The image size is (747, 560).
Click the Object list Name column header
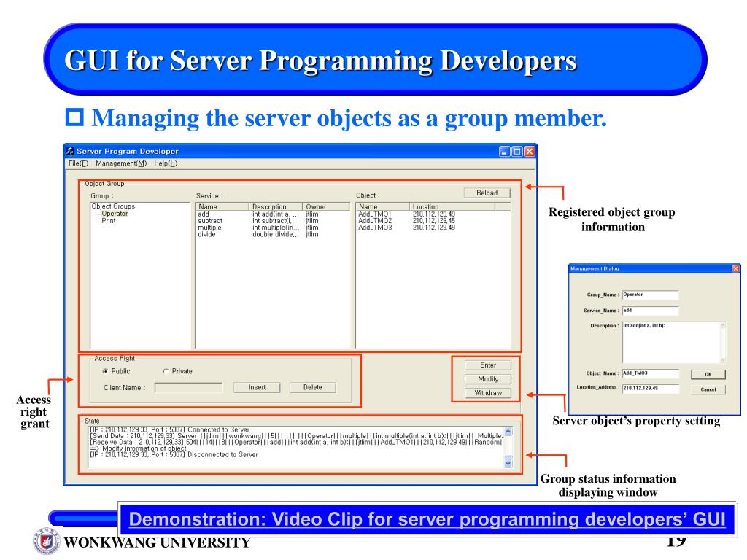click(382, 206)
